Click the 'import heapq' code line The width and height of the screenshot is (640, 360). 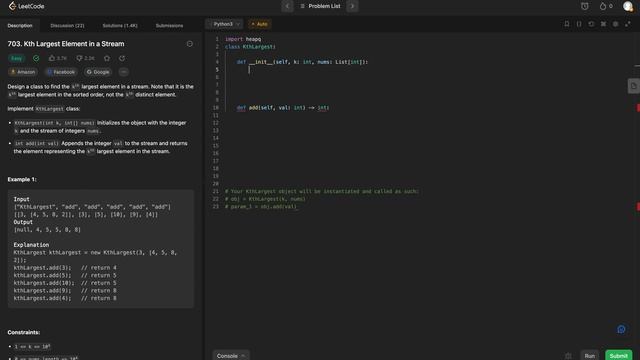coord(243,39)
